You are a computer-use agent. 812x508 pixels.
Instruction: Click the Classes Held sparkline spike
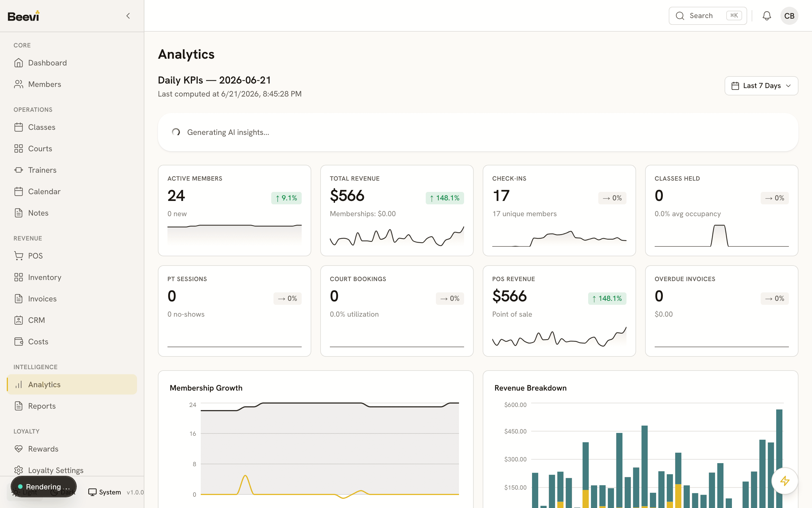720,236
